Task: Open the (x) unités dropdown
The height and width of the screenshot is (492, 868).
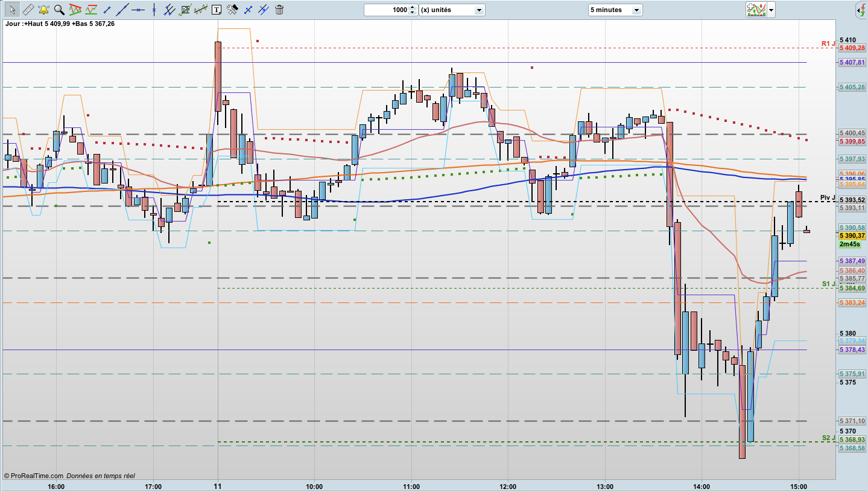Action: point(452,10)
